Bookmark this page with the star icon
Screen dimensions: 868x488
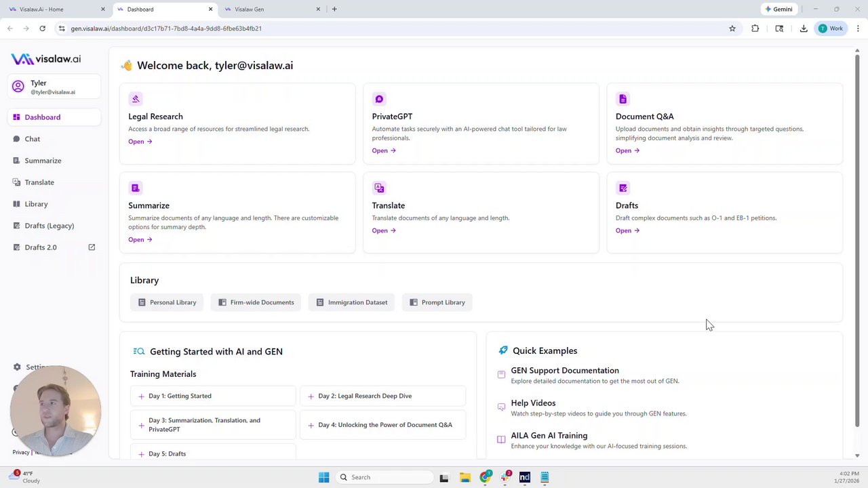point(732,28)
